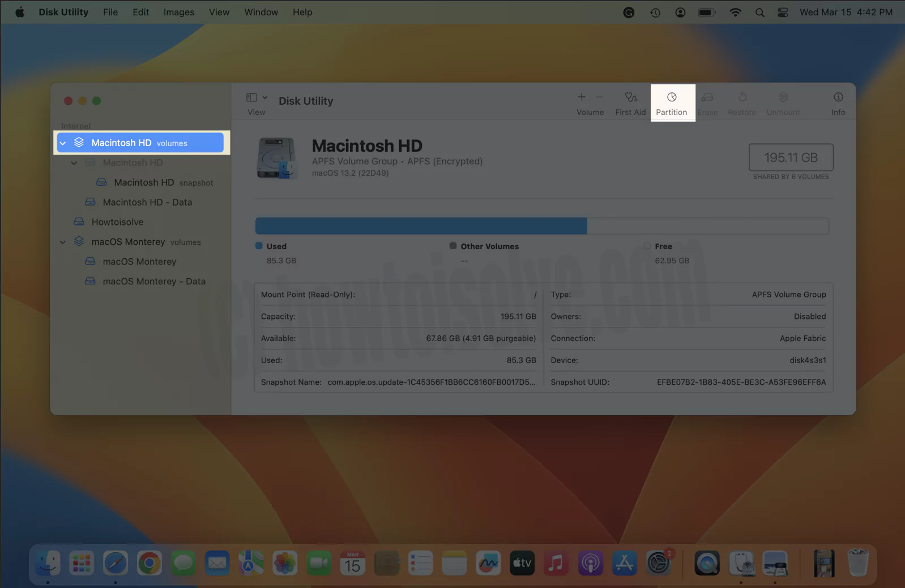Select Macintosh HD volumes row
The image size is (905, 588).
[x=140, y=143]
